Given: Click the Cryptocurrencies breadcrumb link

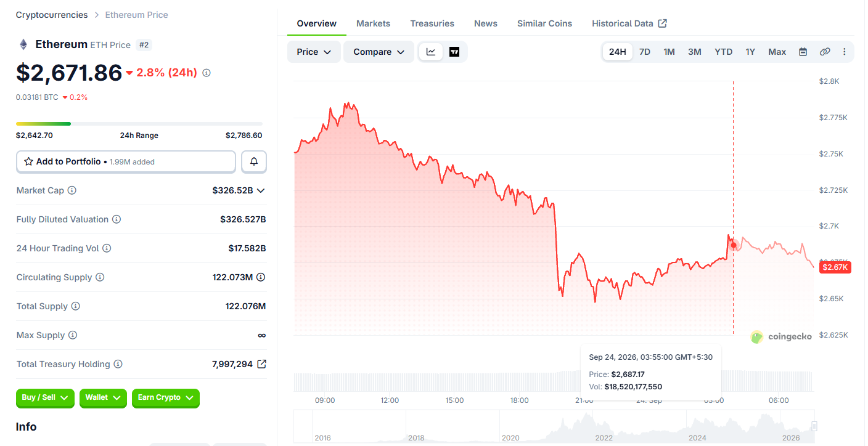Looking at the screenshot, I should (52, 15).
